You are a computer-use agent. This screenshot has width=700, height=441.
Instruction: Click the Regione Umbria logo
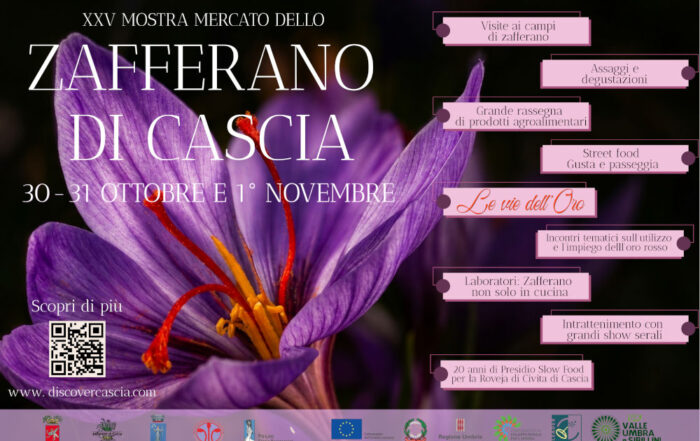pos(460,429)
